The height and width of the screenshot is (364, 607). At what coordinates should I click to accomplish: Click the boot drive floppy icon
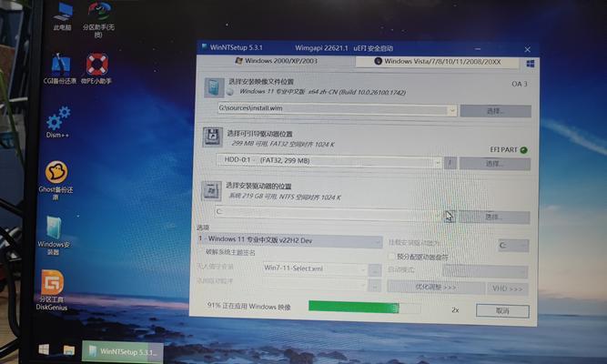212,137
